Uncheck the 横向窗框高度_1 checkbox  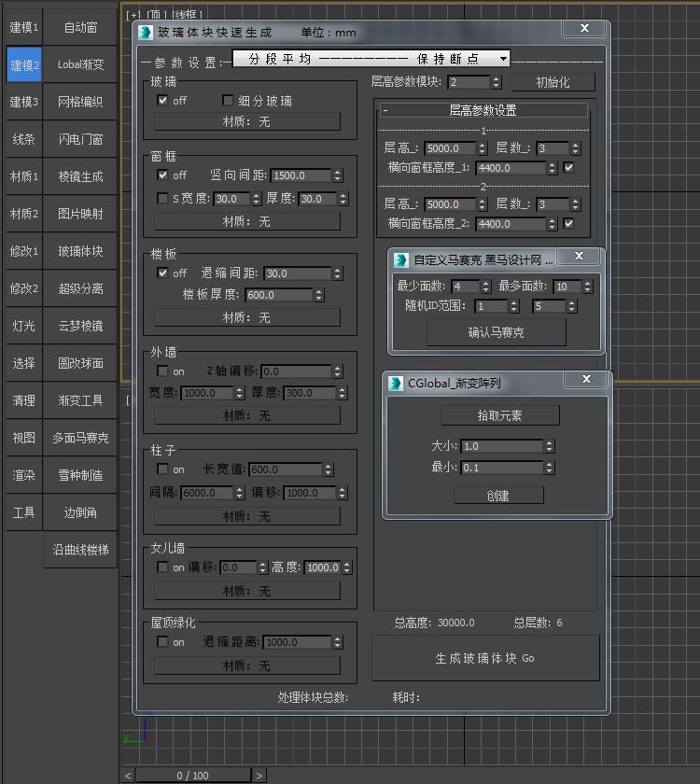[568, 167]
